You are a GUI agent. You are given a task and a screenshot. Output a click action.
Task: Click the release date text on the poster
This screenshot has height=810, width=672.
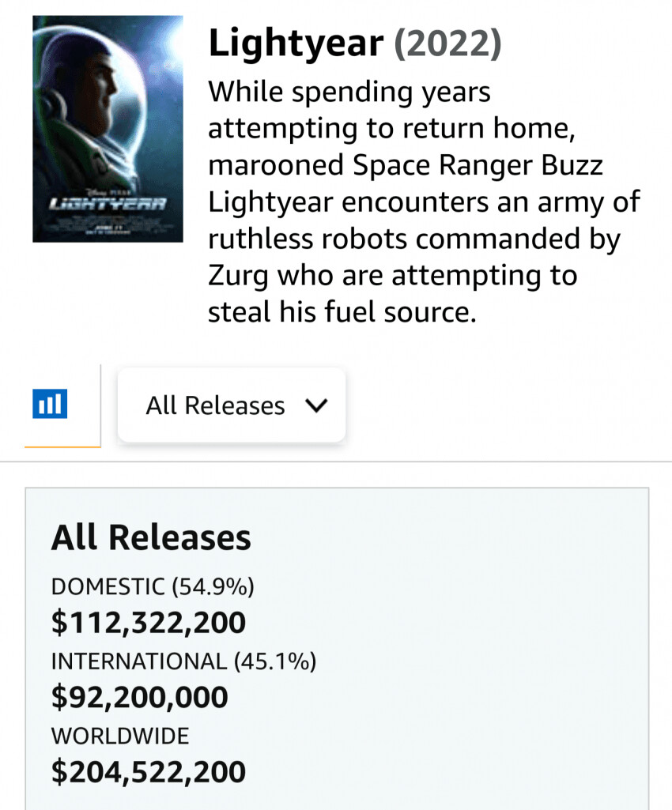point(108,228)
